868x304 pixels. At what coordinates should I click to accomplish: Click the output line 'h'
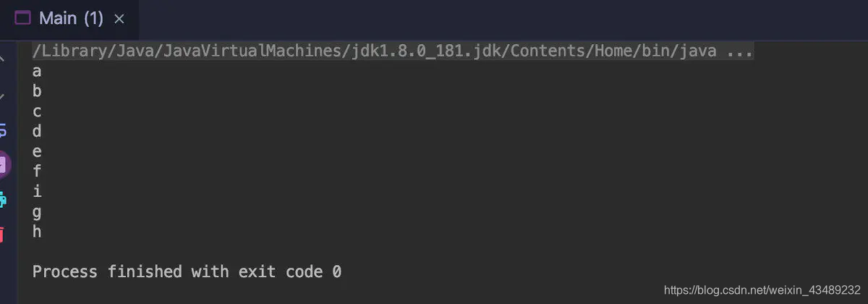tap(37, 232)
